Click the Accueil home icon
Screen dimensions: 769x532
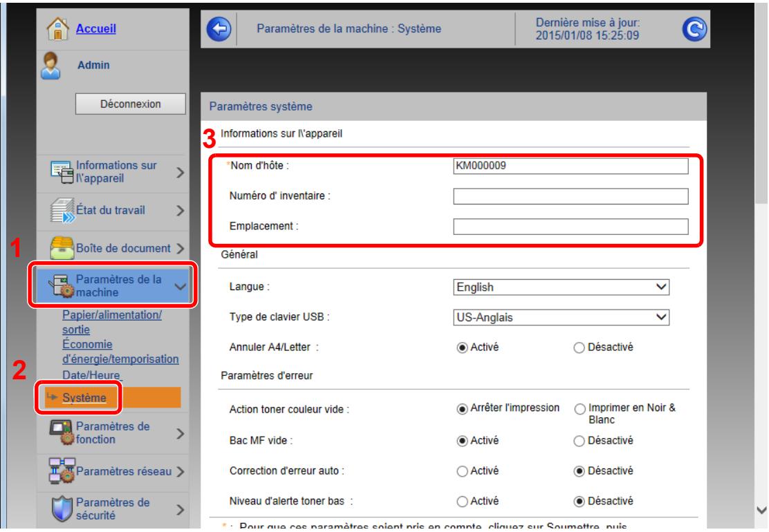click(x=57, y=29)
